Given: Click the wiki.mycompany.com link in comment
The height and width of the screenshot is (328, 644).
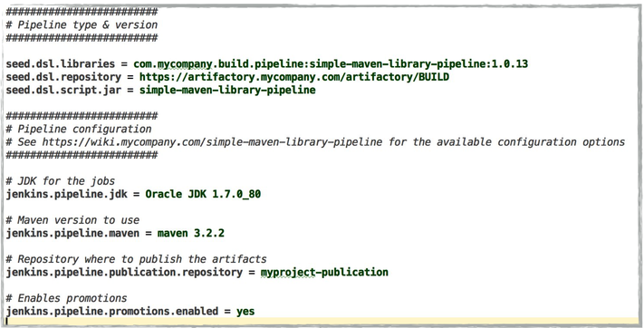Looking at the screenshot, I should [212, 142].
